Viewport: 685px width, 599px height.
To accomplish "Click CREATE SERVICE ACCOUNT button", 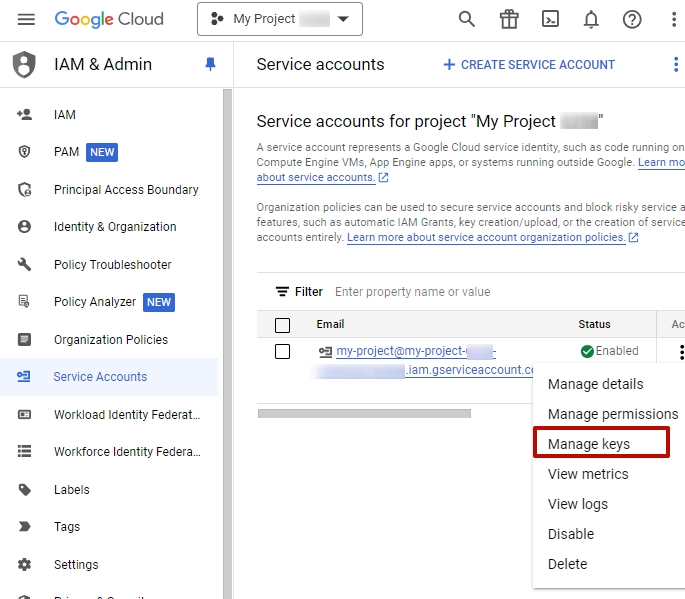I will (x=529, y=65).
